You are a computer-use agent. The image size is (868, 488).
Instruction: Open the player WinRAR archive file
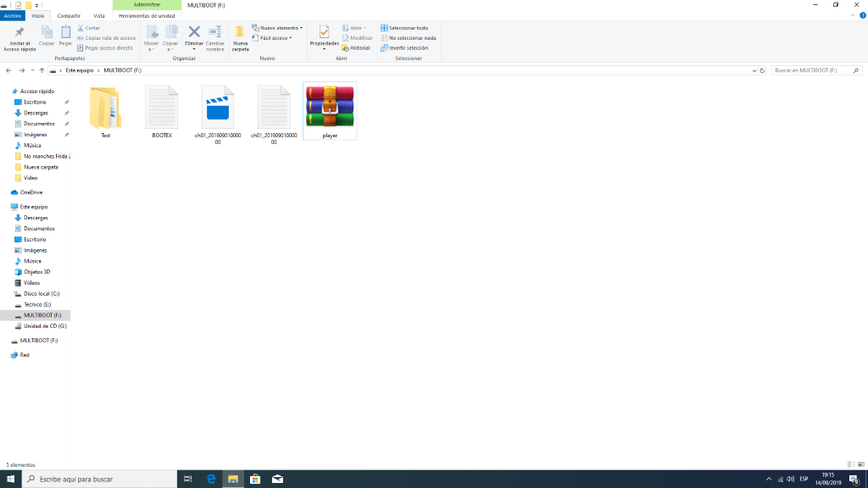click(x=330, y=108)
